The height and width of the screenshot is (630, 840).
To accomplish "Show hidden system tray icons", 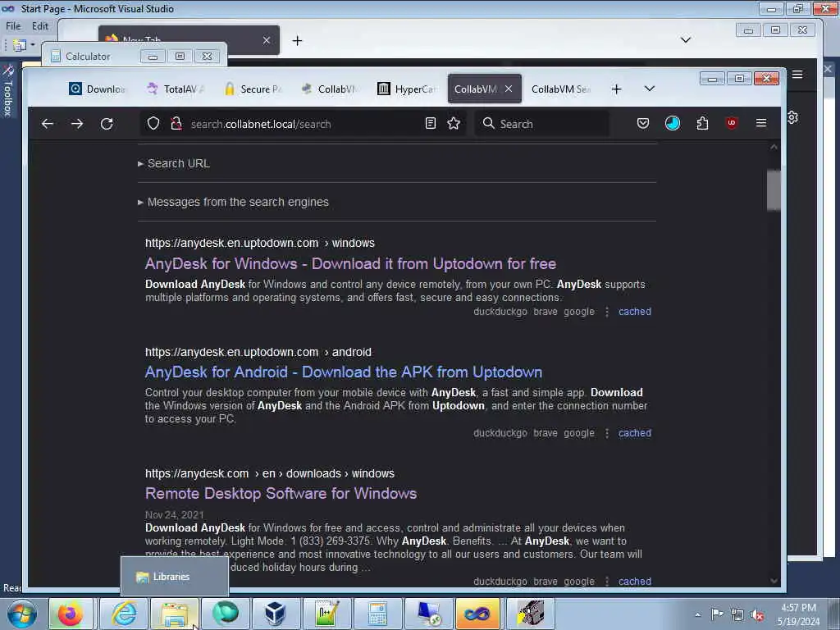I will pos(697,614).
